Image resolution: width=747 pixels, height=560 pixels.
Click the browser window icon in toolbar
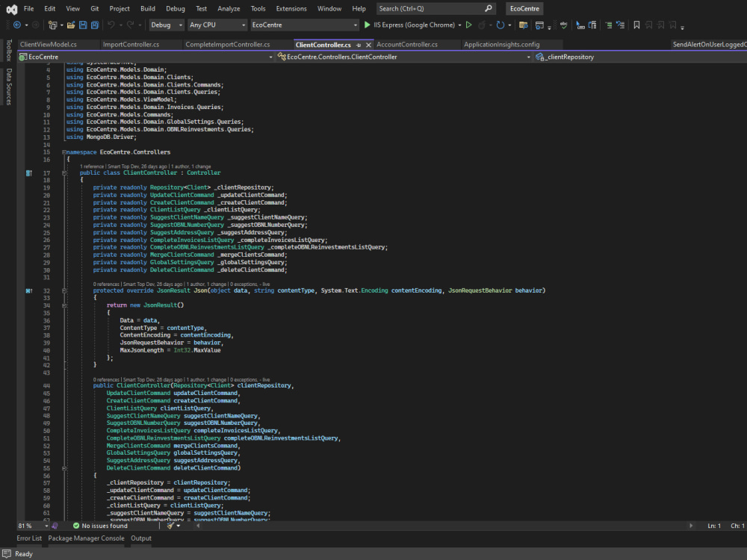coord(539,25)
